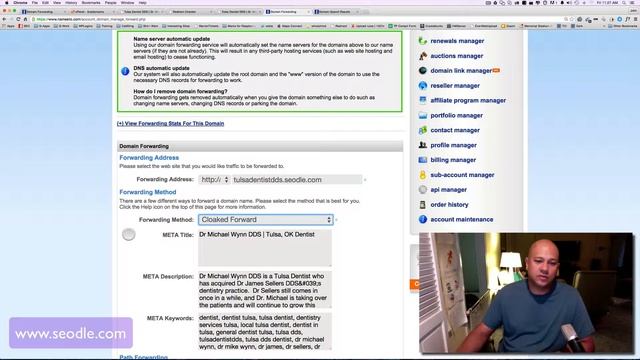Click the domain link manager icon

[422, 71]
